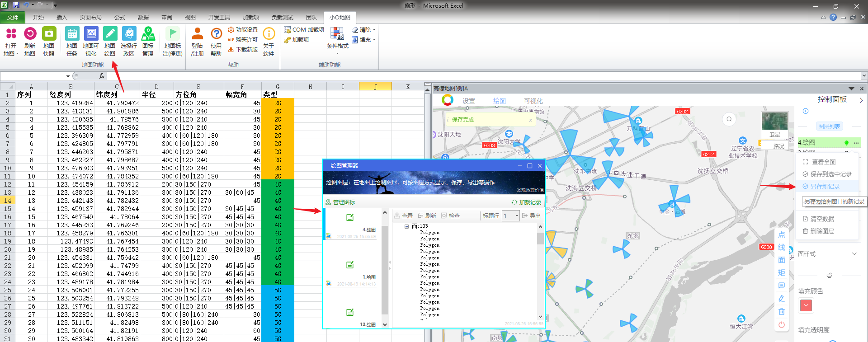This screenshot has height=342, width=868.
Task: Open the 可视化 tab in map pane
Action: pos(533,101)
